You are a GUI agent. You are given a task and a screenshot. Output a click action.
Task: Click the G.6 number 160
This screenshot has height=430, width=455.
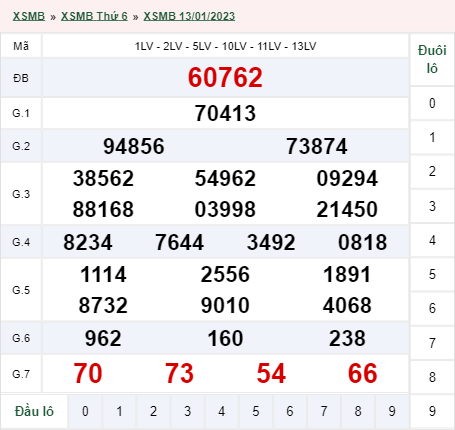click(x=225, y=338)
